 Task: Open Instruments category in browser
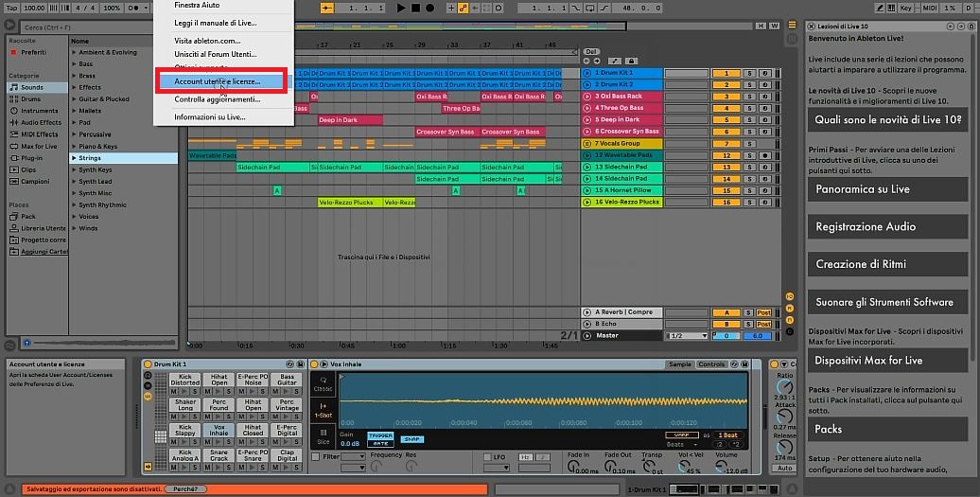(39, 111)
